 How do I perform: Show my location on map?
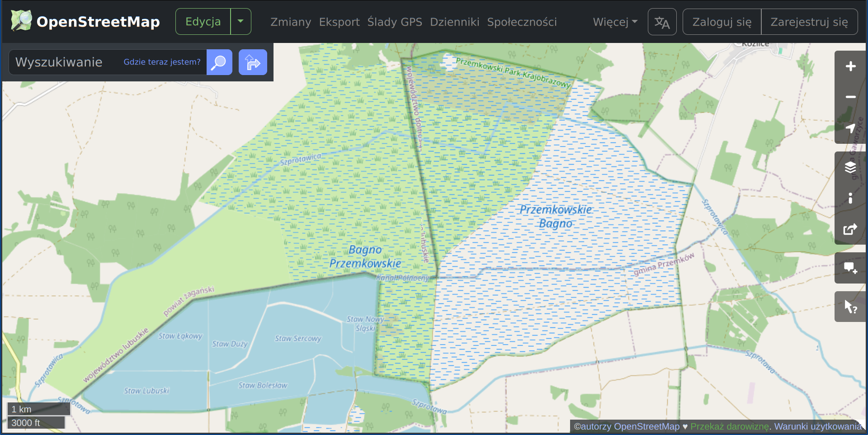tap(850, 128)
